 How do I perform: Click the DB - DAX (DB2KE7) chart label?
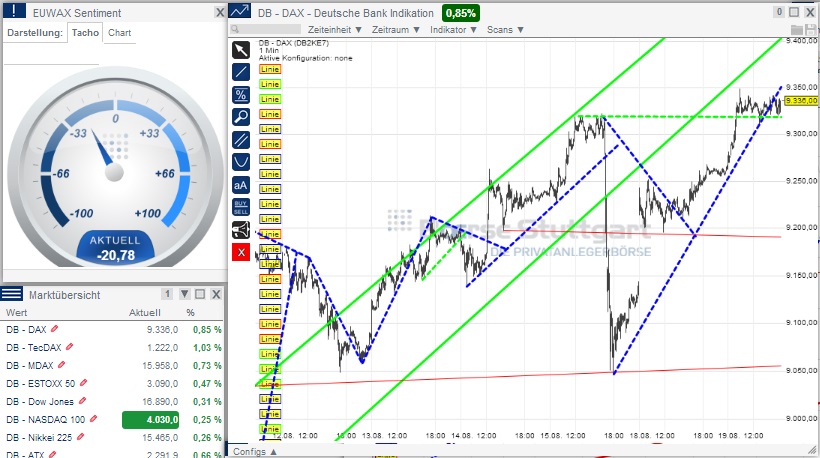click(293, 43)
